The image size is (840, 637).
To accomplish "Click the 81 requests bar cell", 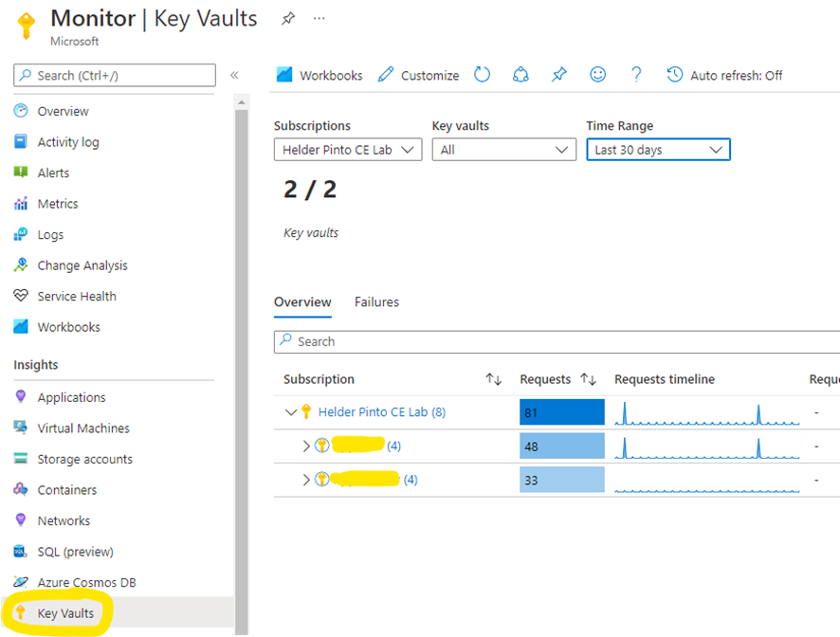I will click(x=562, y=412).
